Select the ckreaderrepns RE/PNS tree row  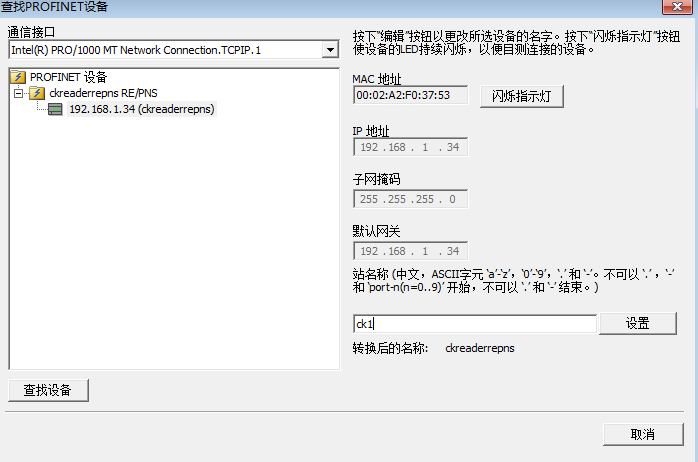coord(103,93)
